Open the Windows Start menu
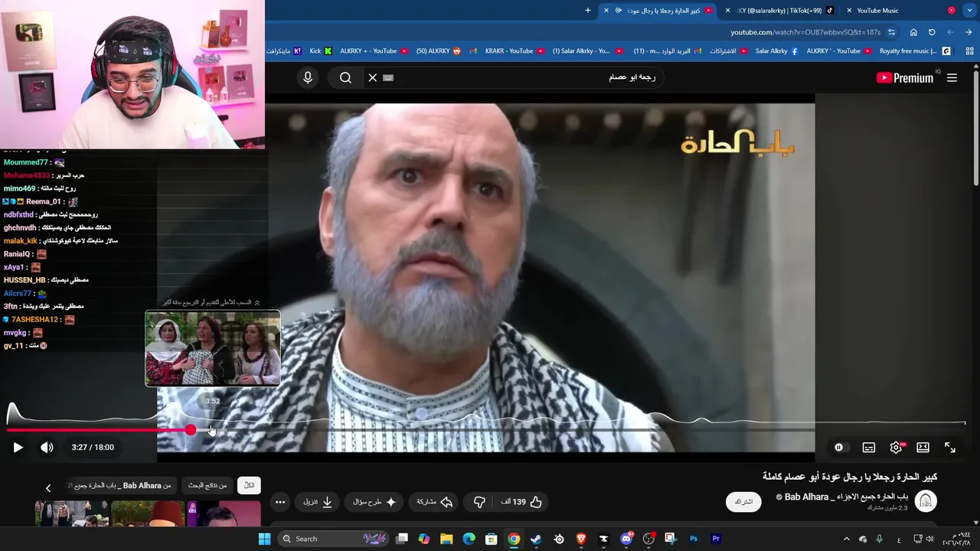This screenshot has height=551, width=980. (264, 539)
